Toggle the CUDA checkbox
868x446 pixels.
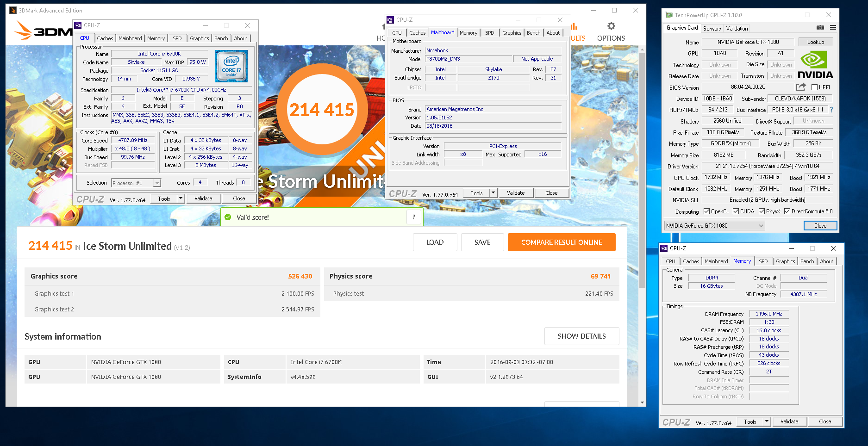(x=736, y=211)
